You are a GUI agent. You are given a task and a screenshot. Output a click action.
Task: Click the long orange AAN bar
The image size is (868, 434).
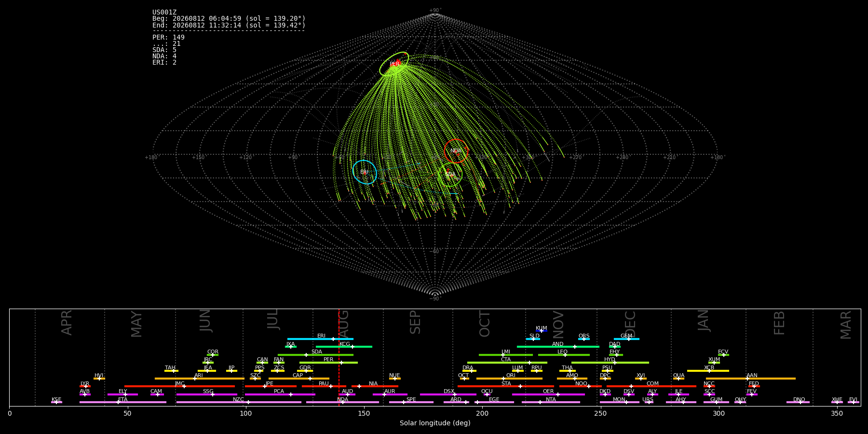pyautogui.click(x=751, y=379)
